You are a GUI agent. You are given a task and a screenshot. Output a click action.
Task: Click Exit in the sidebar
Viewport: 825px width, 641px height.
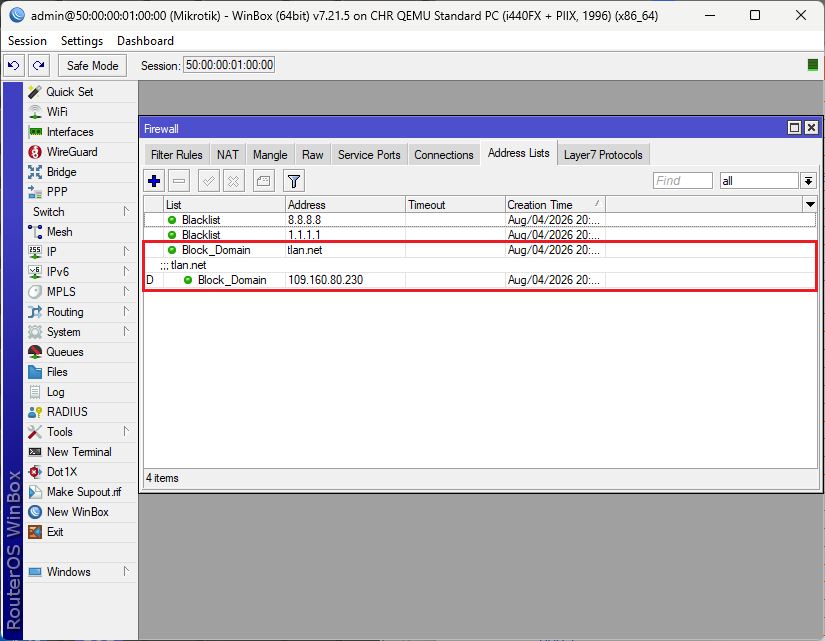(81, 532)
